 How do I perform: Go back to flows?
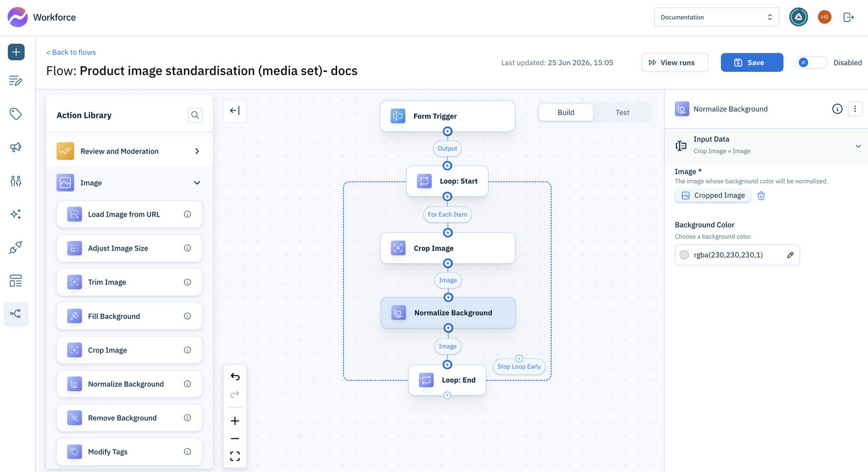coord(71,52)
